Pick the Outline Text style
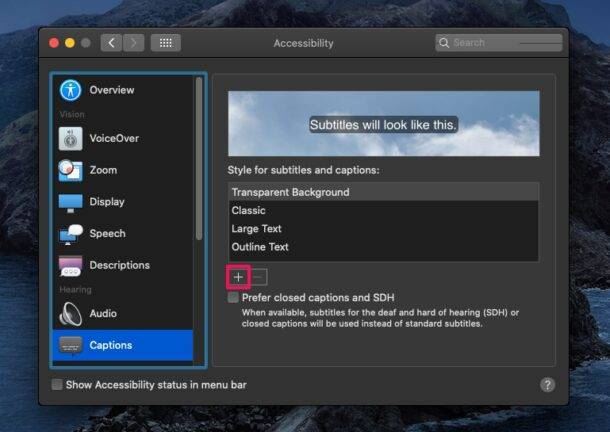This screenshot has height=432, width=610. tap(383, 247)
